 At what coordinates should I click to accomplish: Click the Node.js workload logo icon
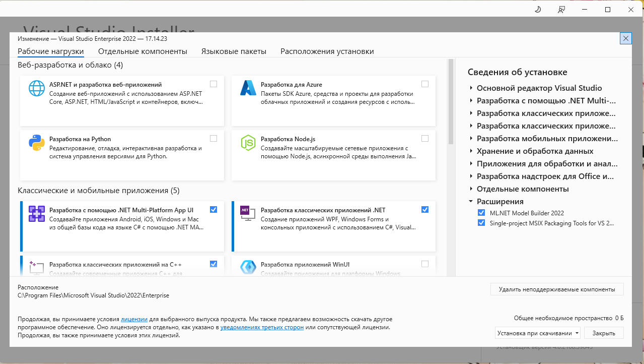[248, 143]
